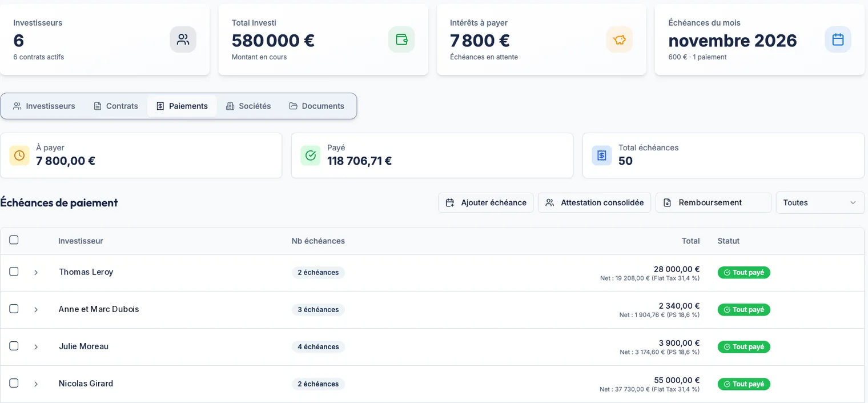The image size is (868, 403).
Task: Click check icon in Thomas Leroy status badge
Action: pos(727,273)
